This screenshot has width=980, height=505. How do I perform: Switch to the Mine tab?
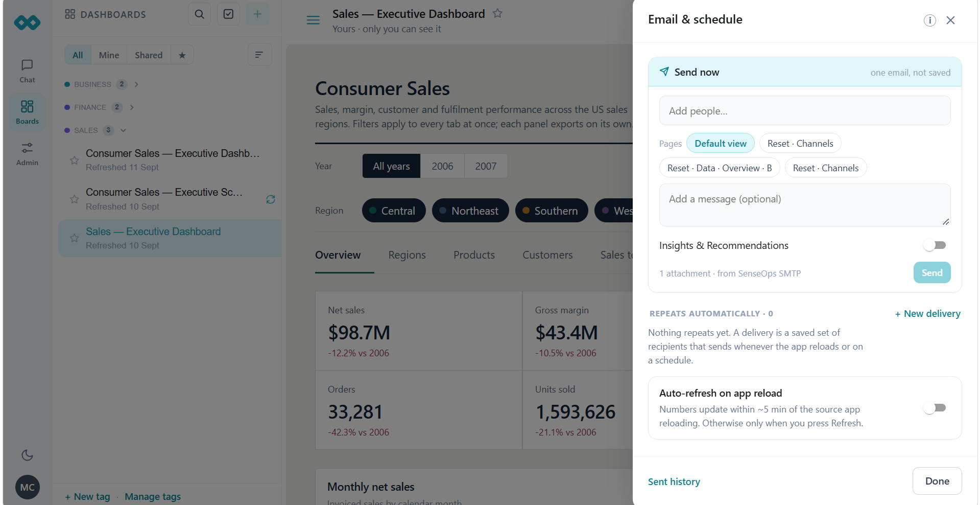109,55
